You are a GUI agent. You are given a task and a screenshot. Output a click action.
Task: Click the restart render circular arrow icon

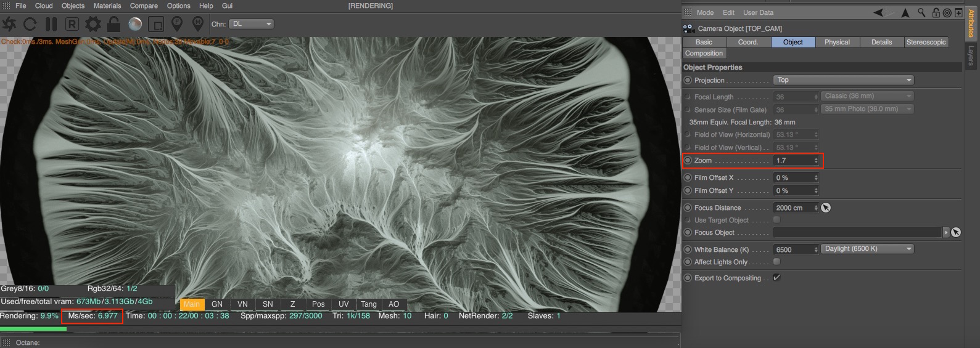point(30,24)
